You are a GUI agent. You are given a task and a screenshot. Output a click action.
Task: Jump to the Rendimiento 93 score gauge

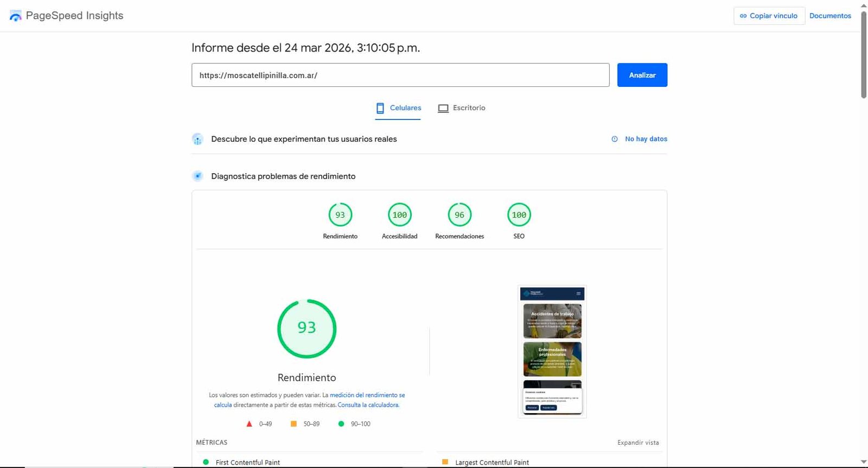pos(340,221)
